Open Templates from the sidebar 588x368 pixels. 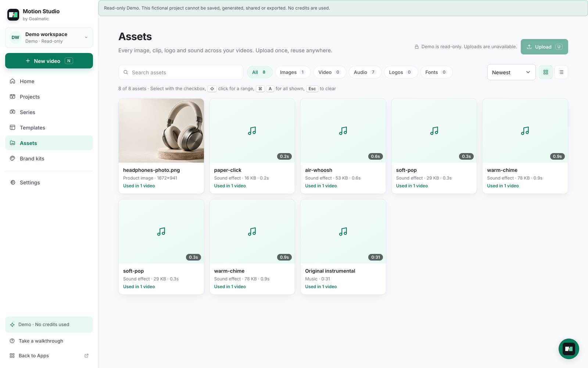(x=49, y=128)
